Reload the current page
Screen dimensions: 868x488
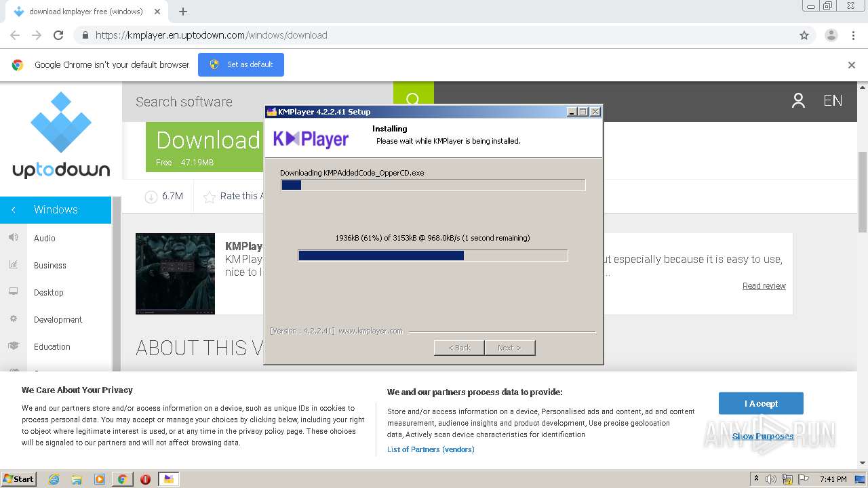point(58,35)
